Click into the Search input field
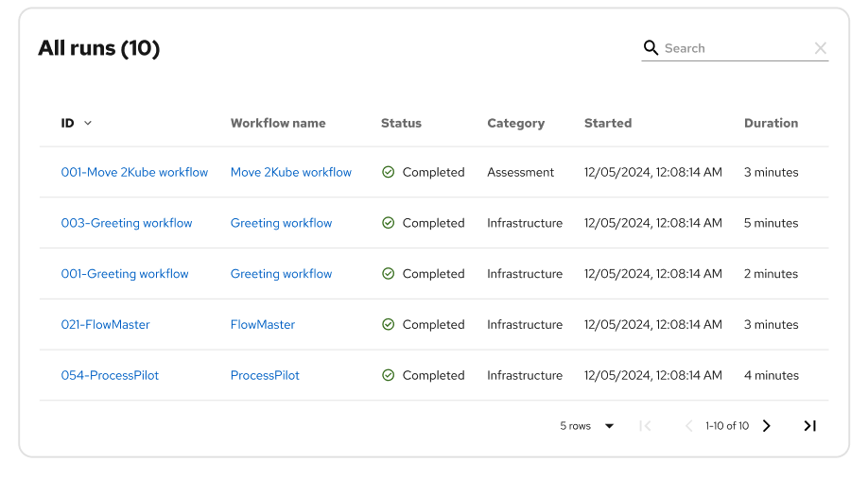This screenshot has width=868, height=479. (733, 48)
